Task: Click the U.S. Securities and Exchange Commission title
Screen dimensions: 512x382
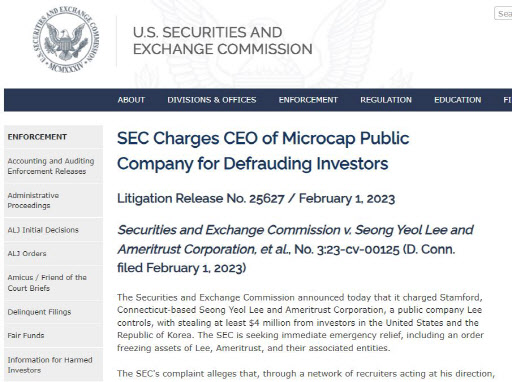Action: click(x=223, y=41)
